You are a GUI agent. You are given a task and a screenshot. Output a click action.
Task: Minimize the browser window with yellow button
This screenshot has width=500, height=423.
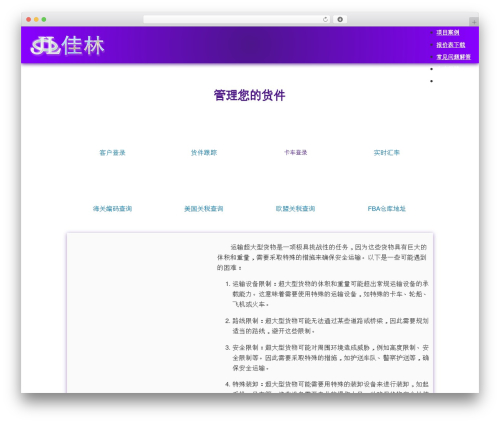36,19
